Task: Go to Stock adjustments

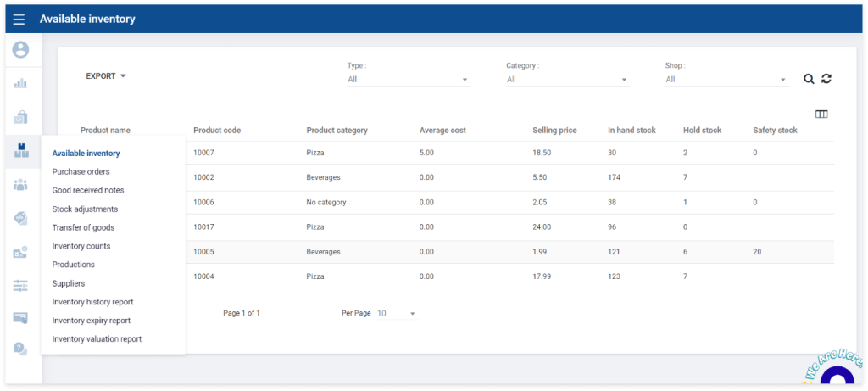Action: pyautogui.click(x=85, y=209)
